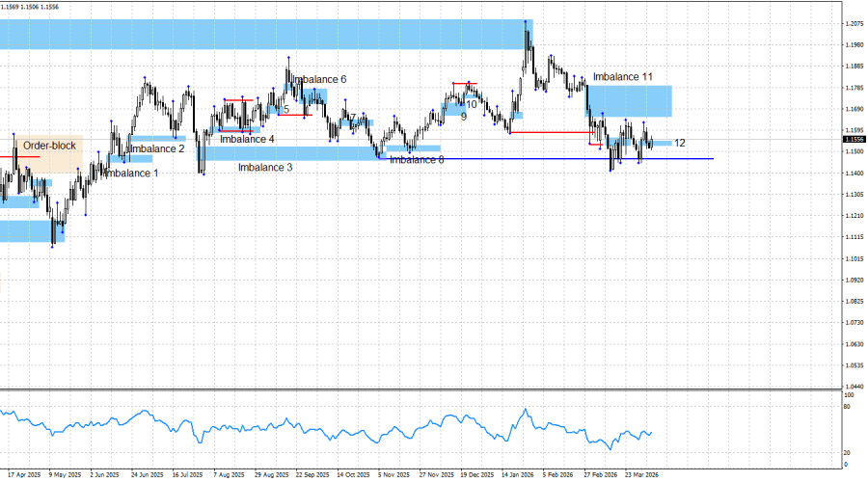Click price level 1.1690 on the axis
Viewport: 868px width, 482px height.
click(x=854, y=109)
